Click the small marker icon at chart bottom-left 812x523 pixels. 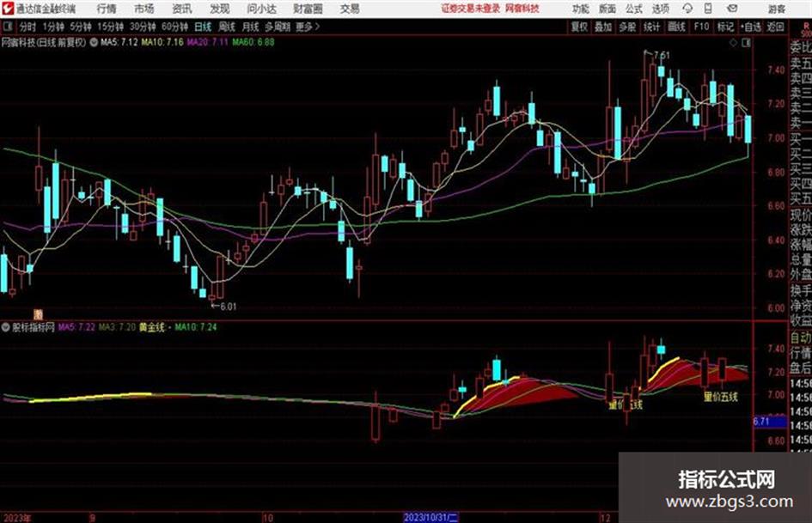click(38, 314)
